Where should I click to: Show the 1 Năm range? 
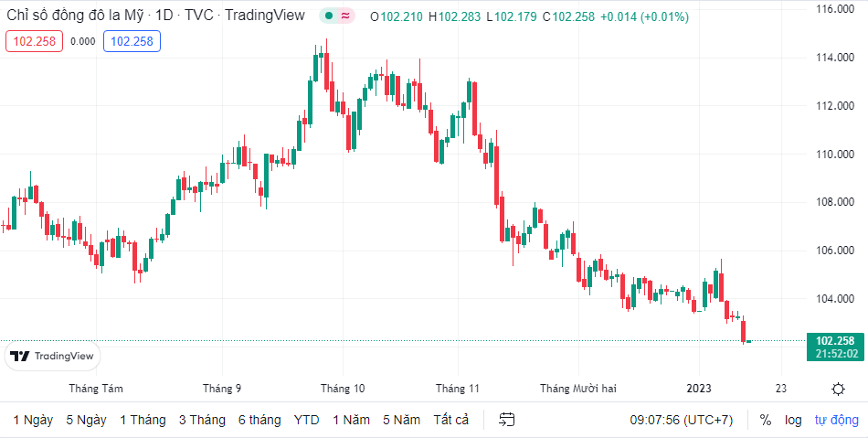[351, 420]
